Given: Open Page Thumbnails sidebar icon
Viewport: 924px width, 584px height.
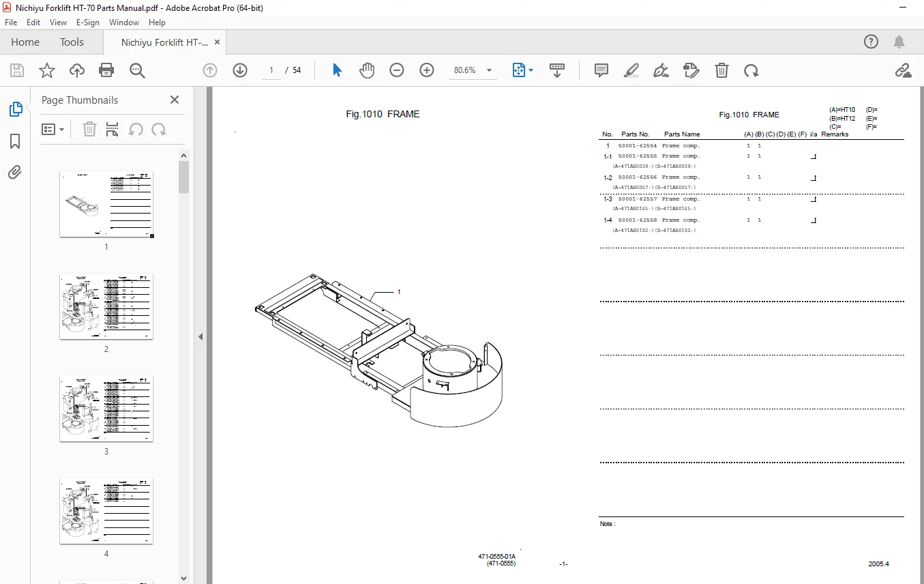Looking at the screenshot, I should pos(15,108).
